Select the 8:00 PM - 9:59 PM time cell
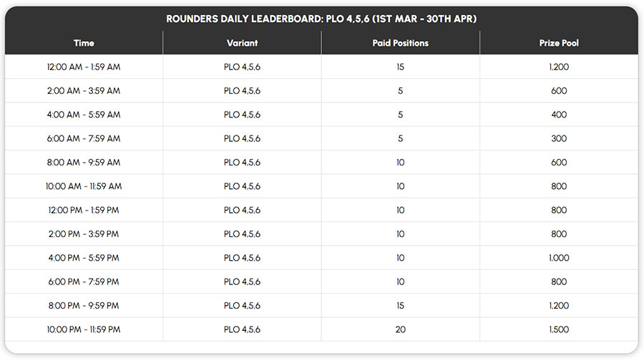The image size is (644, 361). [84, 305]
